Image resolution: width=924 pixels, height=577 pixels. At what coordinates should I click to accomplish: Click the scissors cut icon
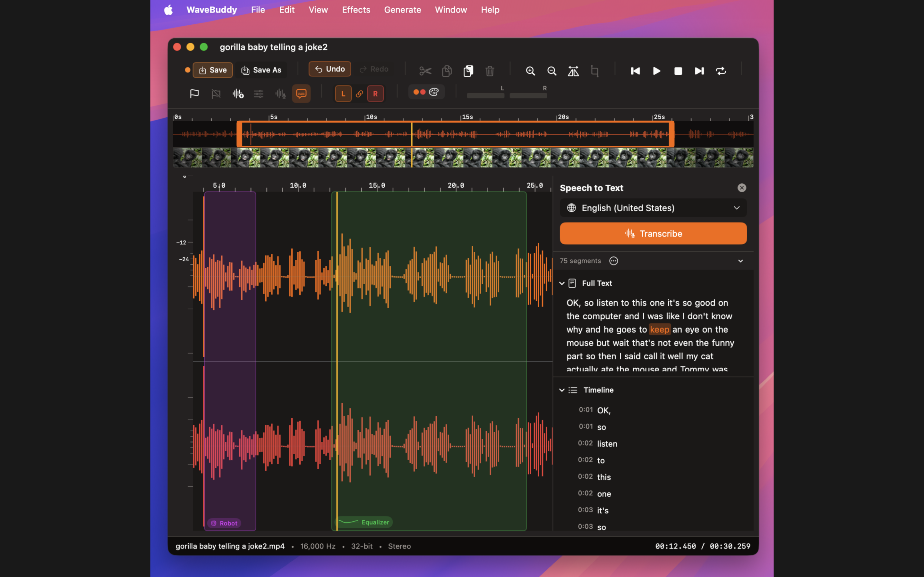pos(425,71)
